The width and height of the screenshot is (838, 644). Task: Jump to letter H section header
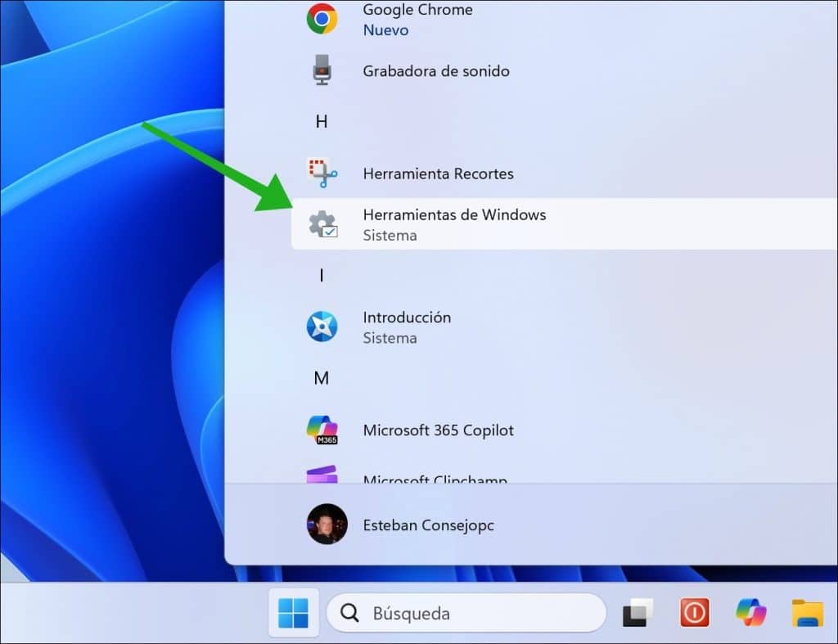click(x=321, y=122)
